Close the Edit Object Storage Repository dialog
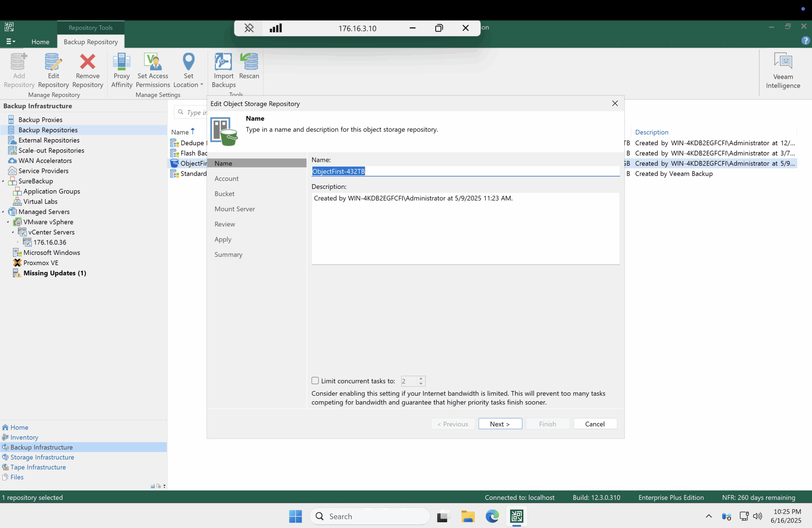 (615, 103)
